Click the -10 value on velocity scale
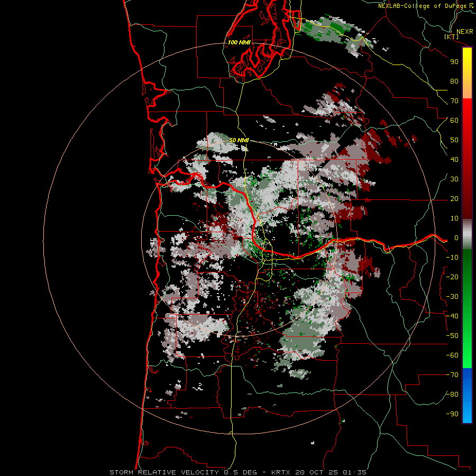 point(452,258)
